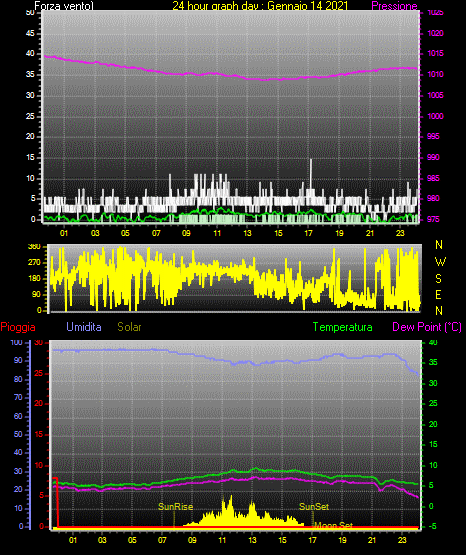Click '1020' on the magenta pressure axis

pyautogui.click(x=435, y=33)
